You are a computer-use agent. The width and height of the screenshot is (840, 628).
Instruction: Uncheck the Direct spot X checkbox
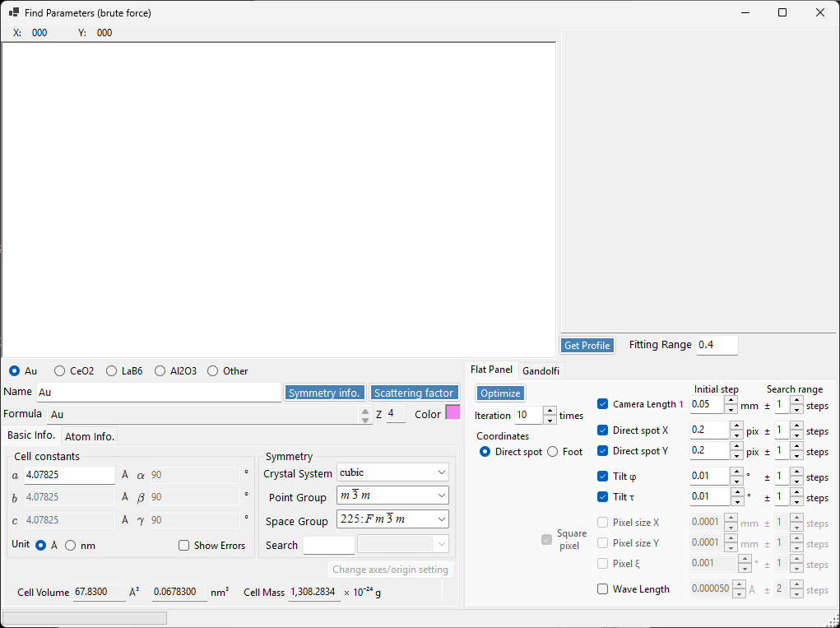603,430
